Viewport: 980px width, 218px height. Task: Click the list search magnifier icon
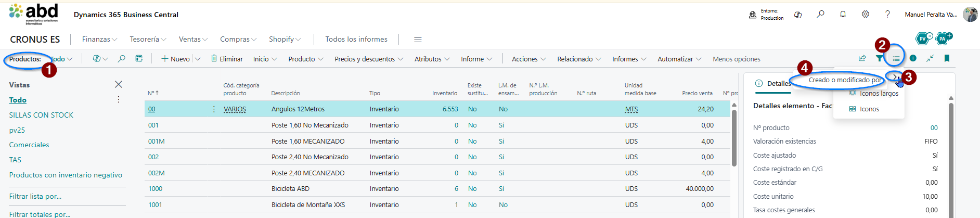pos(121,59)
